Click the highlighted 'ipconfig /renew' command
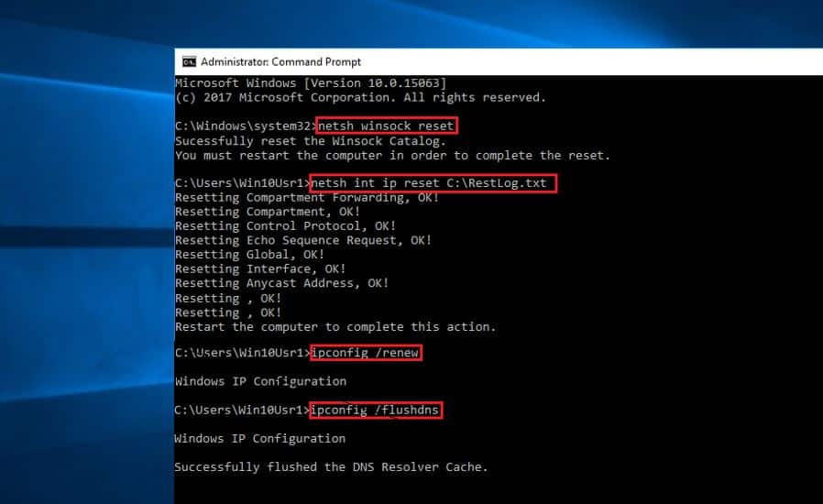Viewport: 823px width, 504px height. point(366,353)
